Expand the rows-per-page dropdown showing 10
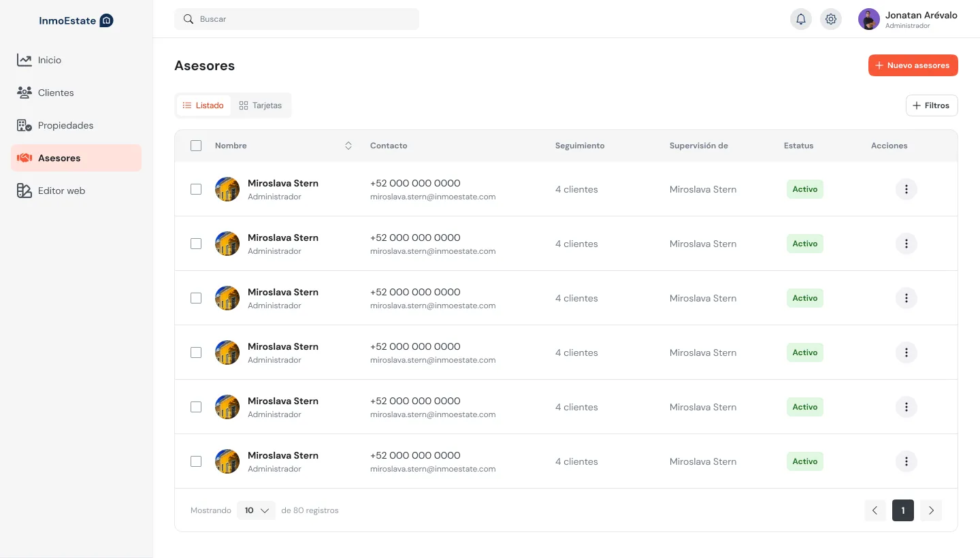Viewport: 980px width, 558px height. [x=256, y=510]
